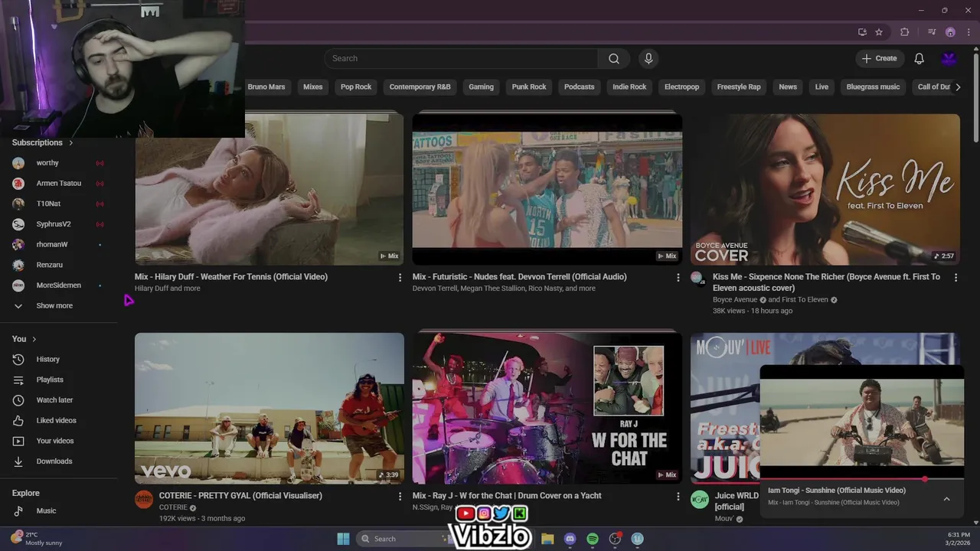The image size is (980, 551).
Task: Expand the You section chevron
Action: click(34, 339)
